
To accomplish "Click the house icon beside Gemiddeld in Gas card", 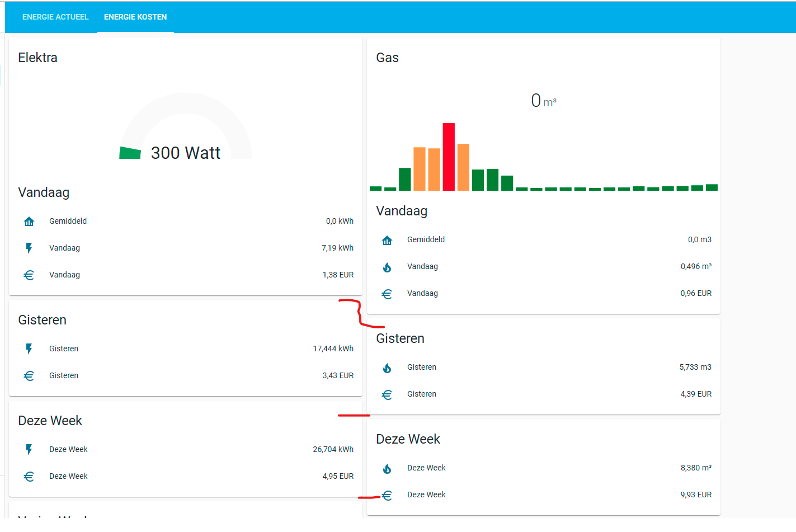I will pos(387,239).
